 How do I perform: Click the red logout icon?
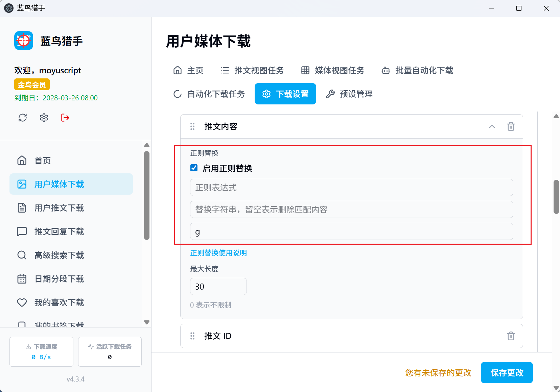[65, 118]
